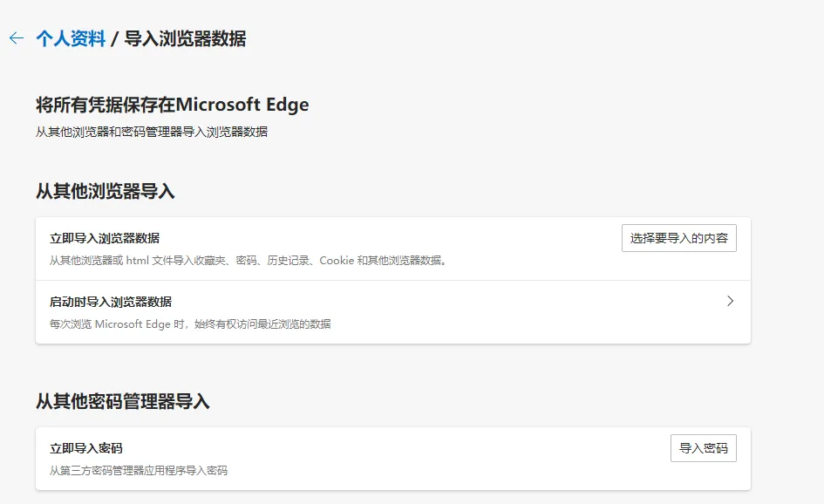This screenshot has width=824, height=504.
Task: Start import by clicking 选择要导入的内容
Action: coord(679,237)
